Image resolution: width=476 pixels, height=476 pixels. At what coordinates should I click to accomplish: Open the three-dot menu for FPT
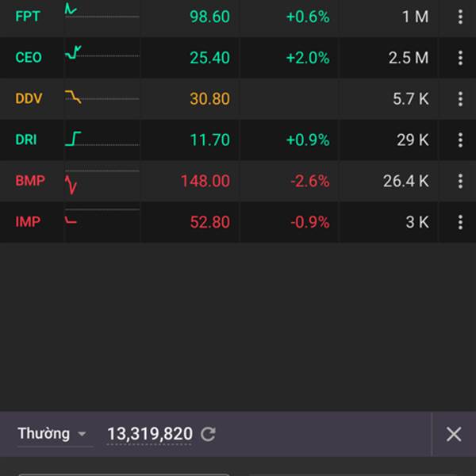(460, 17)
